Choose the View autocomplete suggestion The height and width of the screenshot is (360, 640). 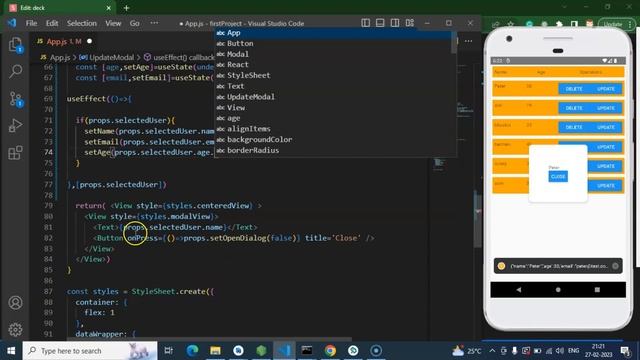(332, 107)
